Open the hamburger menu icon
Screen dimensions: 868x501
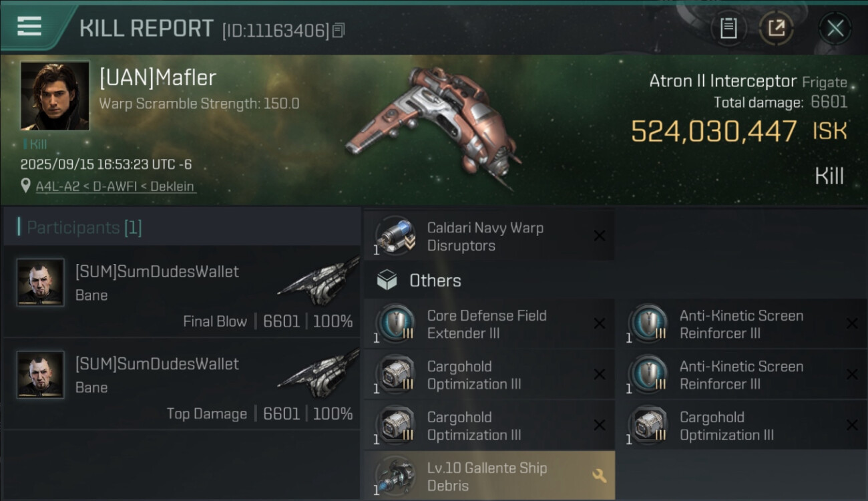[x=29, y=26]
